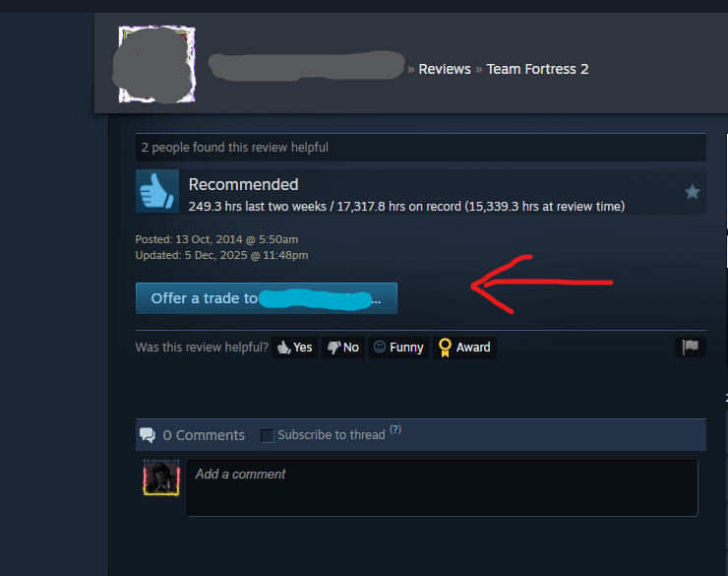
Task: Report review using the flag icon
Action: (691, 347)
